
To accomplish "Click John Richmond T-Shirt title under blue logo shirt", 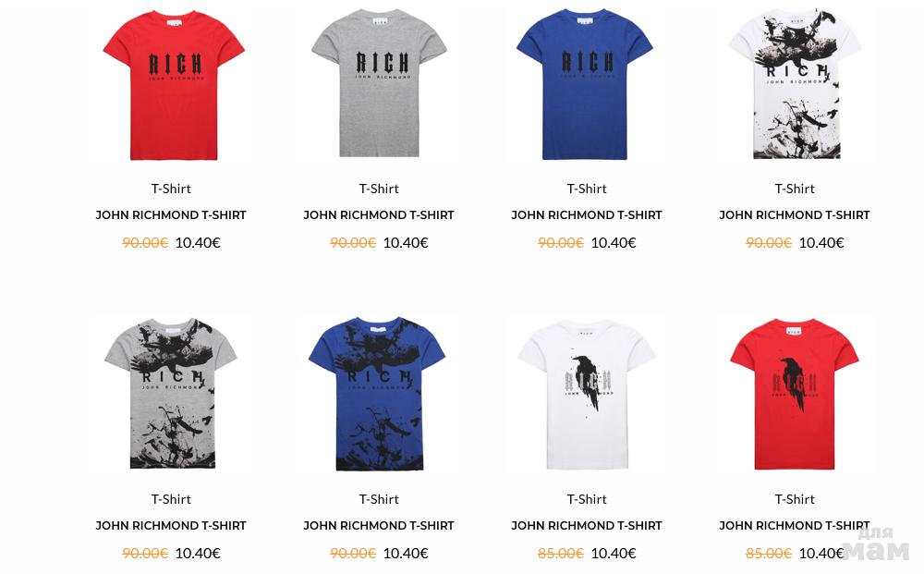I will [587, 215].
